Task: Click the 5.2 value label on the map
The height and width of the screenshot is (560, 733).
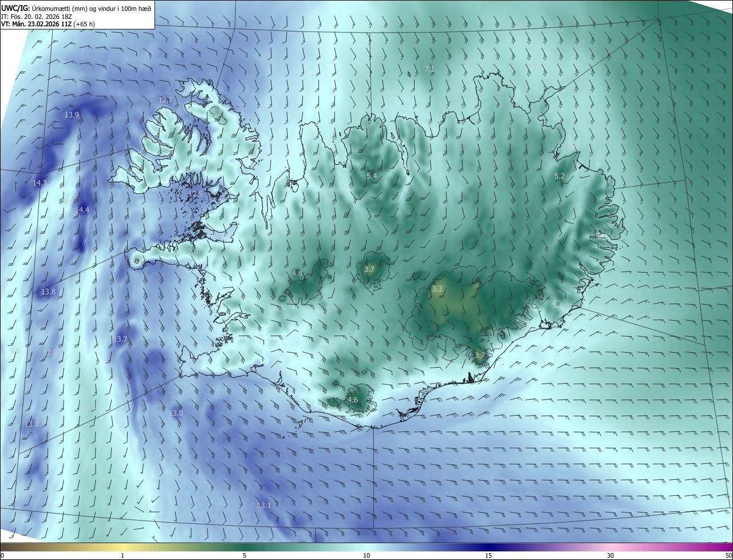Action: [560, 177]
